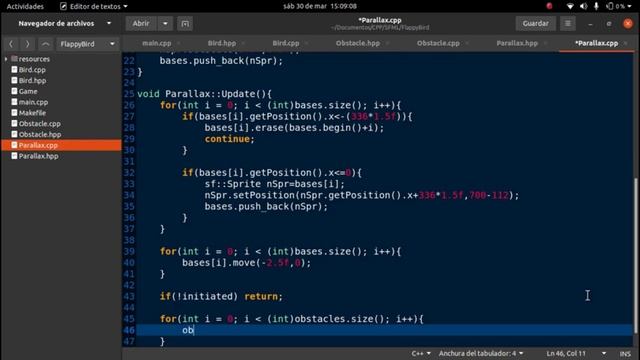Click the recording indicator in the top bar
640x360 pixels.
click(549, 6)
